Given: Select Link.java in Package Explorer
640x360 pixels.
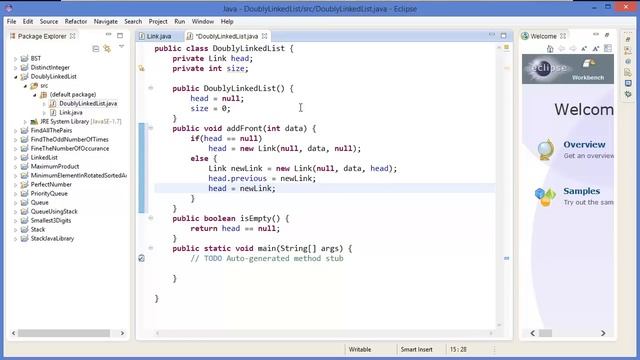Looking at the screenshot, I should coord(71,112).
